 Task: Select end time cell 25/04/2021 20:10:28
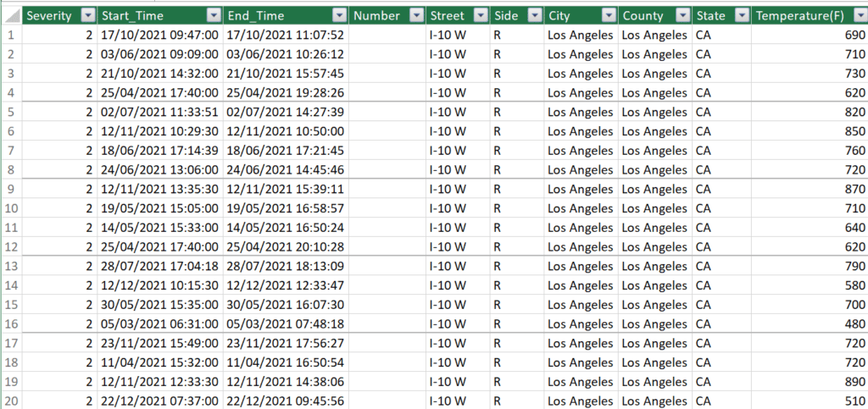click(x=287, y=246)
